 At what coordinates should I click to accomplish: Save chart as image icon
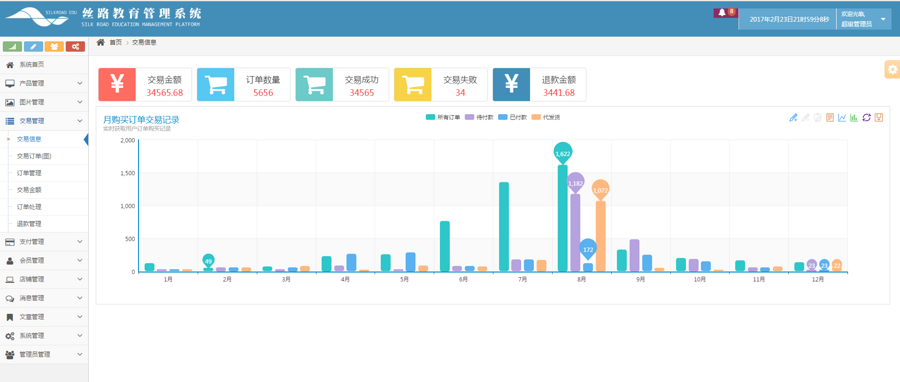click(x=879, y=118)
